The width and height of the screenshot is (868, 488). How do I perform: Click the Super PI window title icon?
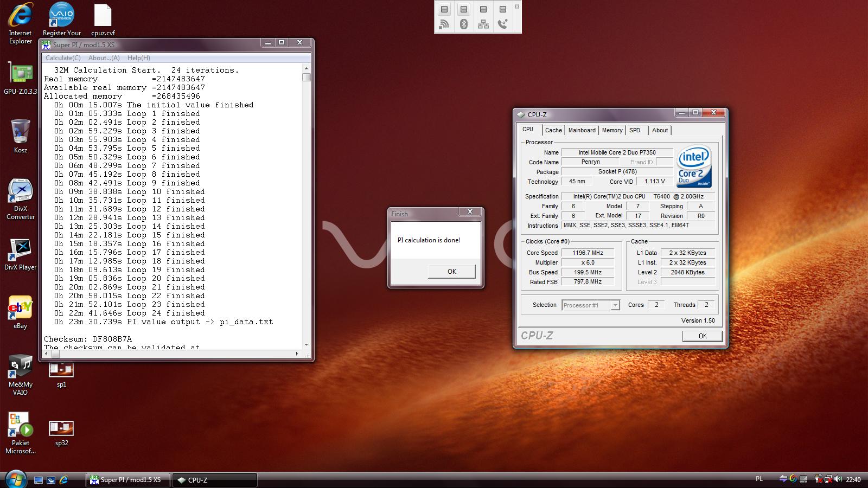point(47,45)
